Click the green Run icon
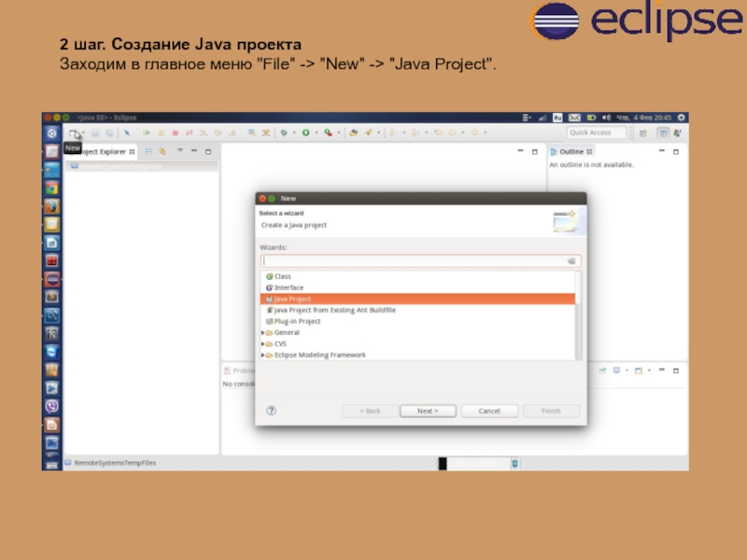Screen dimensions: 747x560 point(306,133)
